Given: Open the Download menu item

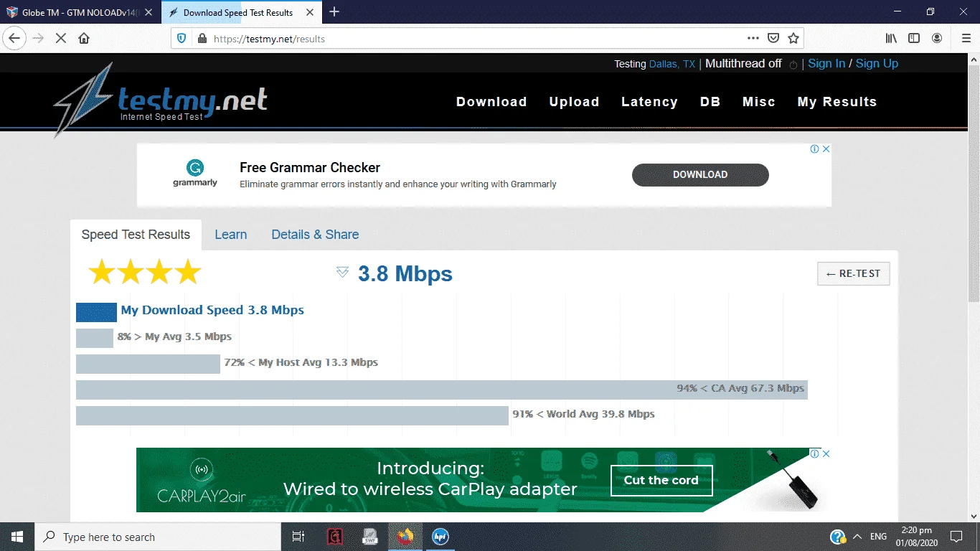Looking at the screenshot, I should point(491,102).
